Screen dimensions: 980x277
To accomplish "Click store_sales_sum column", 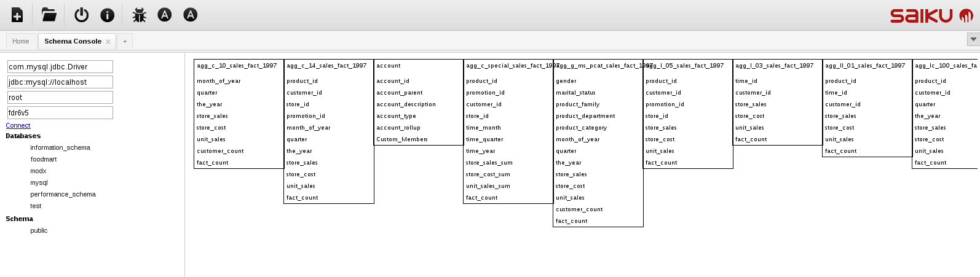I will (x=489, y=163).
